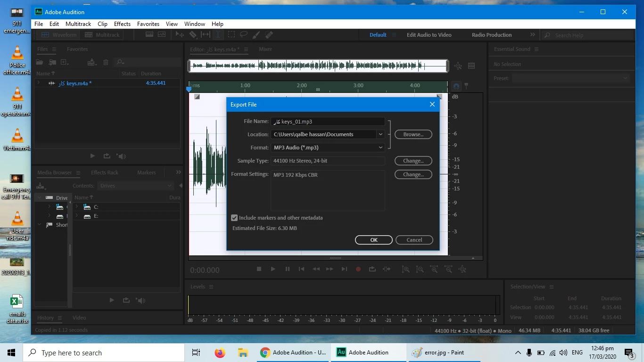Screen dimensions: 644x362
Task: Click the waveform overview navigator bar
Action: tap(318, 66)
